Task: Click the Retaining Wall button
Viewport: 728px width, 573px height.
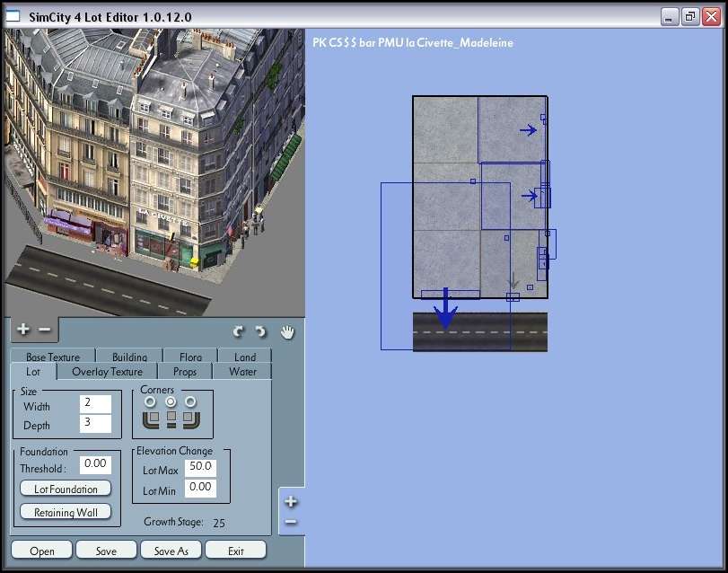Action: (x=66, y=512)
